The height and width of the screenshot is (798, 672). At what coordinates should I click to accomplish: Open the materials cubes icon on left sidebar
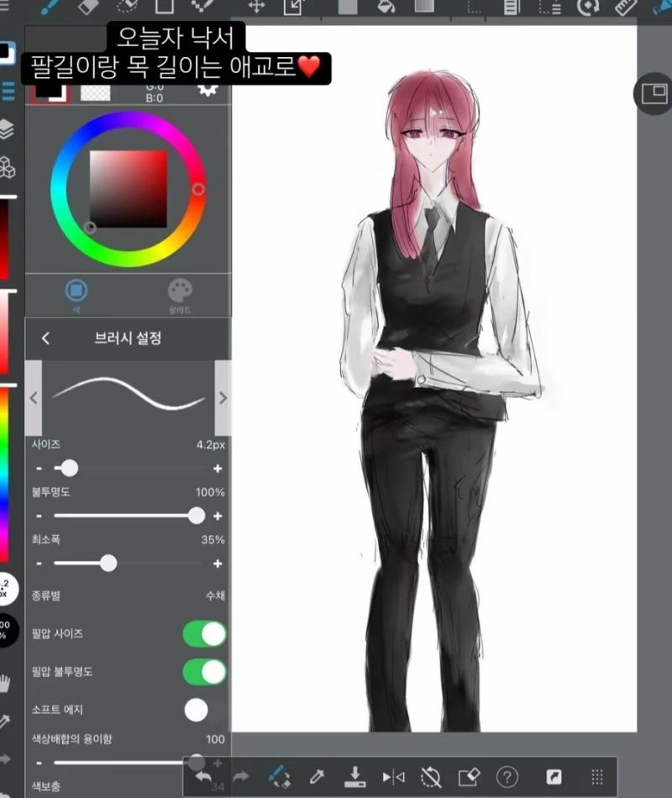point(7,167)
